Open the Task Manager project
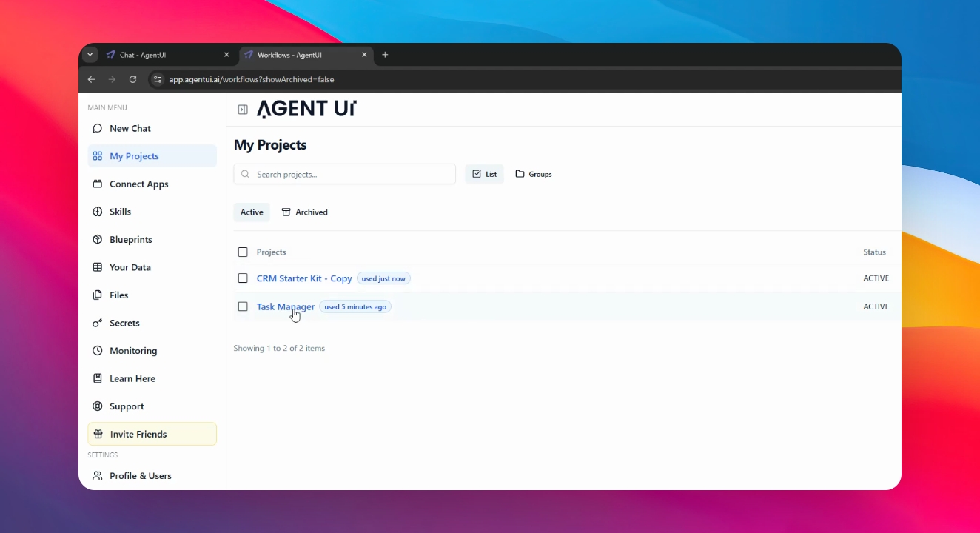Viewport: 980px width, 533px height. coord(286,306)
